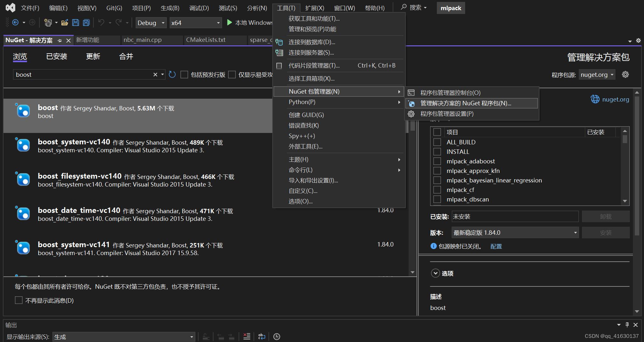This screenshot has width=644, height=342.
Task: Enable do not show this message again
Action: [x=19, y=300]
